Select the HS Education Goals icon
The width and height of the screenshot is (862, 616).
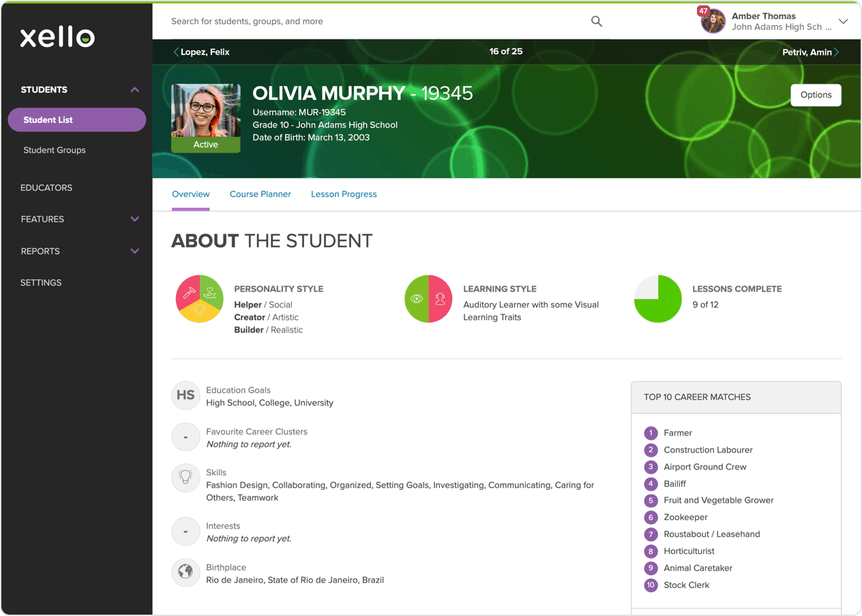[185, 395]
